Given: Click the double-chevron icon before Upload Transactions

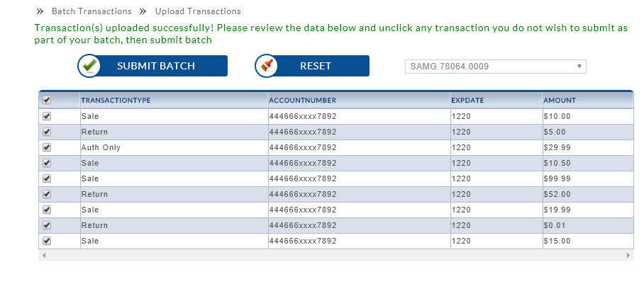Looking at the screenshot, I should click(x=143, y=11).
